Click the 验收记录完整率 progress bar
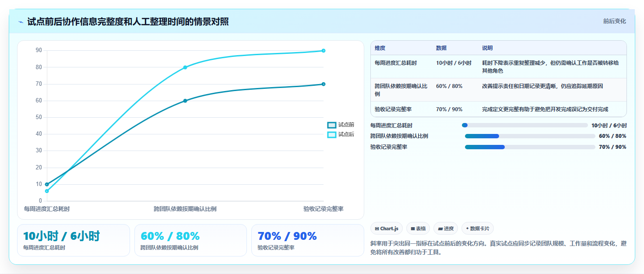This screenshot has width=644, height=274. (530, 147)
